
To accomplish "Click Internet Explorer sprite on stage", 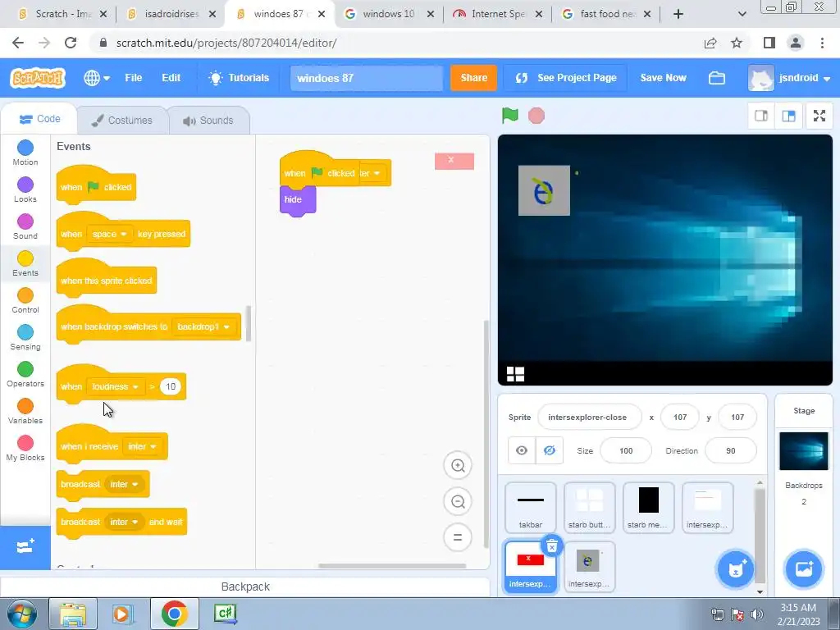I will [544, 190].
